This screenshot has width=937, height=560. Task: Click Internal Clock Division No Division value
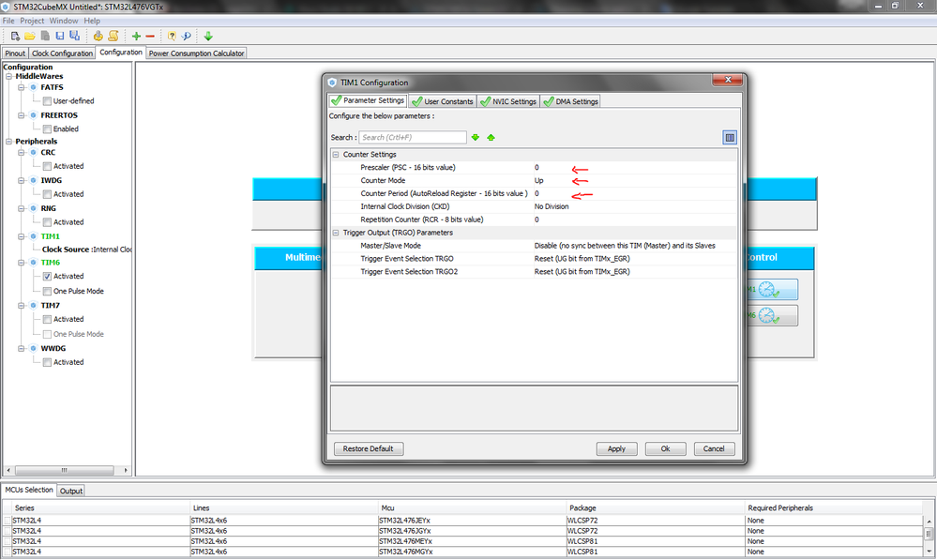635,206
